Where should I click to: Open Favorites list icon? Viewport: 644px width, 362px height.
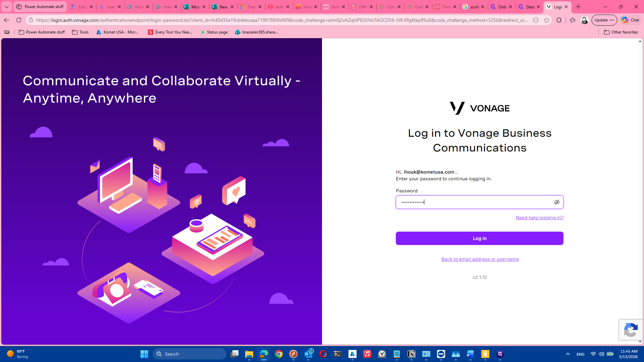(x=573, y=20)
